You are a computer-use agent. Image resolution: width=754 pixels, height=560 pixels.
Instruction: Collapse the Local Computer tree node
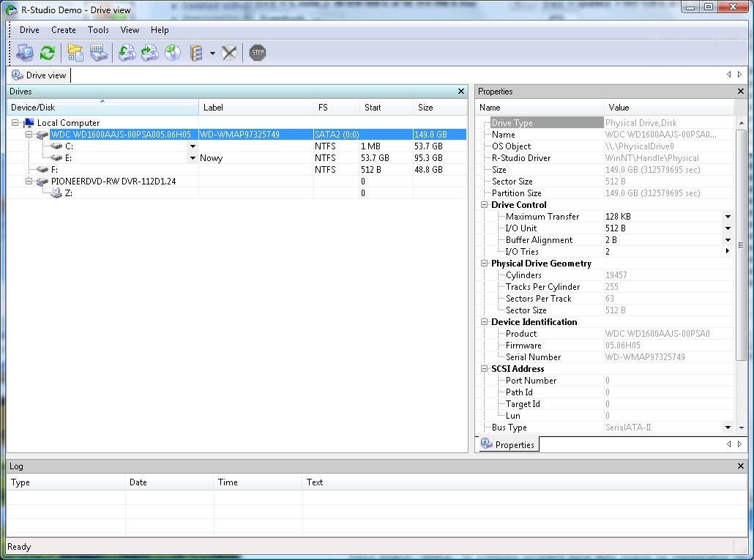15,123
